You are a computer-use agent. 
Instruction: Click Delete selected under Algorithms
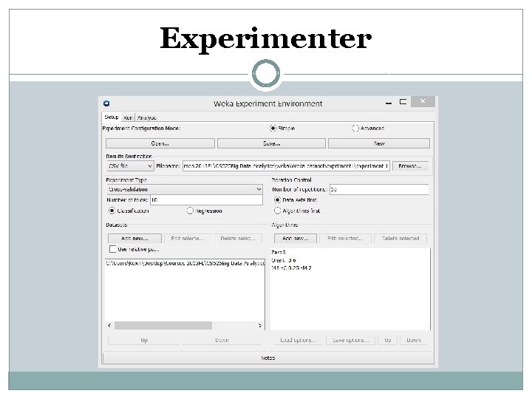400,239
